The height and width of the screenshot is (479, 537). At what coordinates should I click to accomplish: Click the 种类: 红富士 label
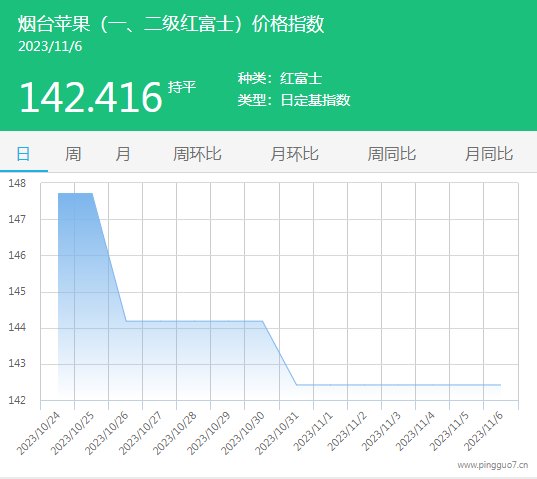(280, 78)
